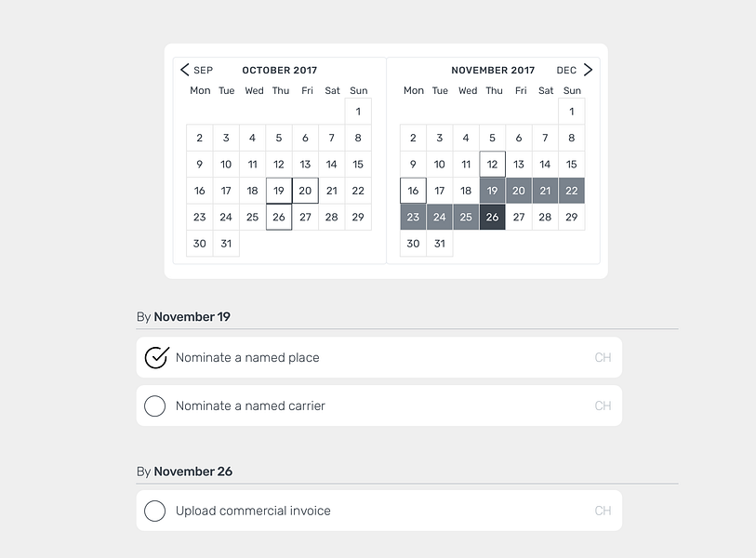Select November 30 in right calendar
Image resolution: width=756 pixels, height=558 pixels.
tap(413, 244)
